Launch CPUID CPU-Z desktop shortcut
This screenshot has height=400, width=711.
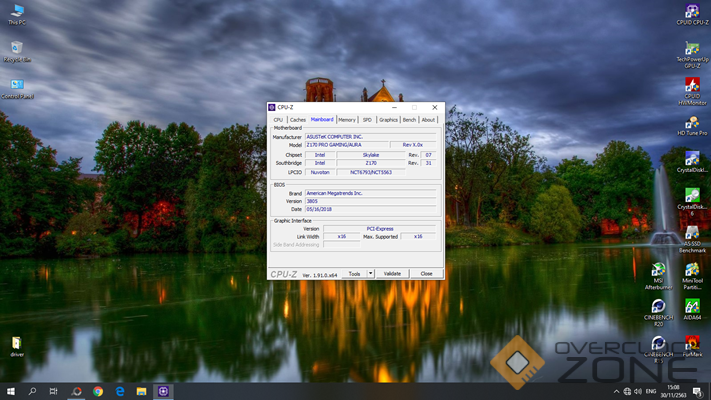[x=692, y=14]
